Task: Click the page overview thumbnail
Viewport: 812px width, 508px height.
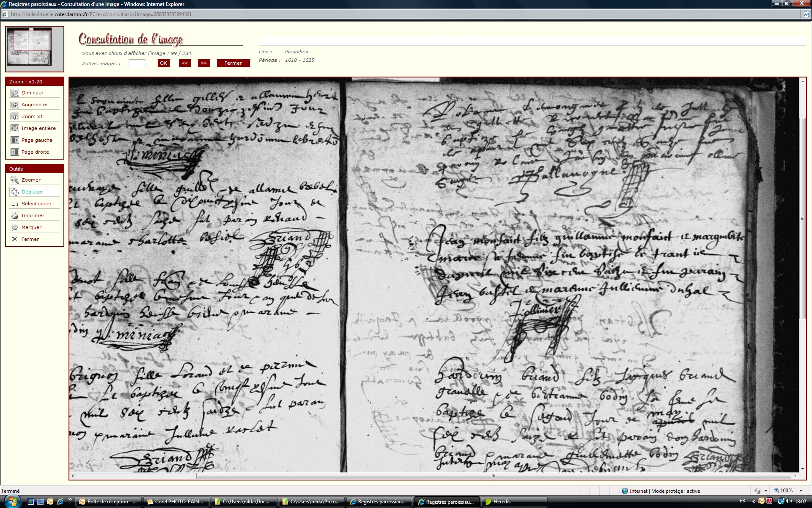Action: point(29,47)
